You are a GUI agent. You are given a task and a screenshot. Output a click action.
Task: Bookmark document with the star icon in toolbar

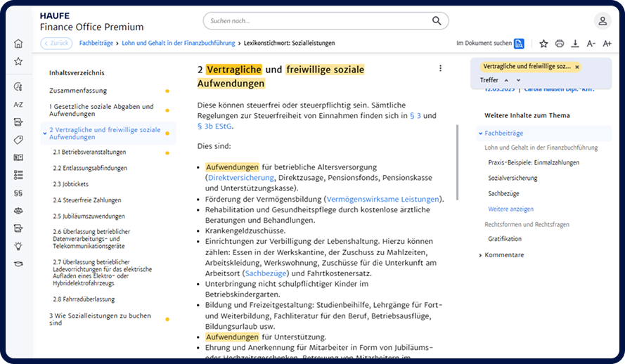coord(543,44)
